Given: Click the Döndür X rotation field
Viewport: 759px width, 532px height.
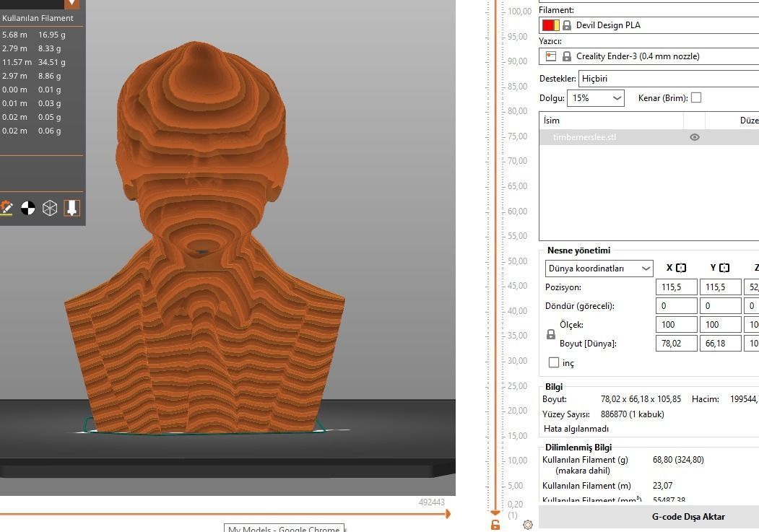Looking at the screenshot, I should [x=676, y=305].
